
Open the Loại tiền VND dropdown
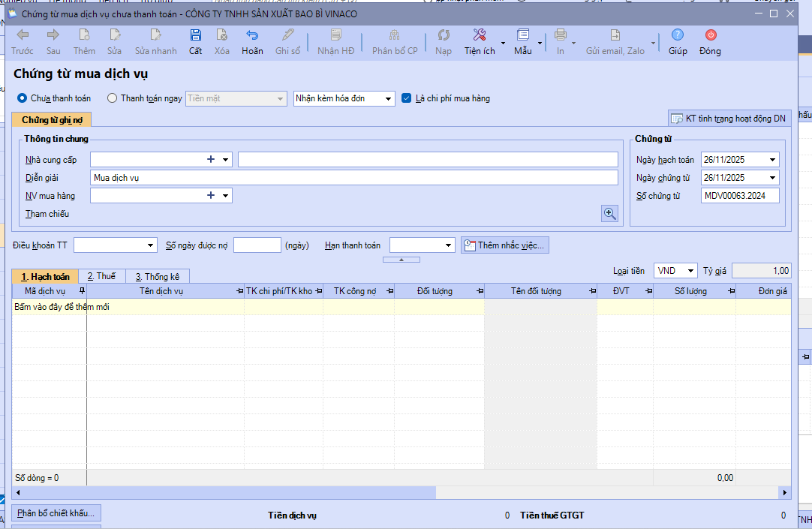click(x=690, y=271)
